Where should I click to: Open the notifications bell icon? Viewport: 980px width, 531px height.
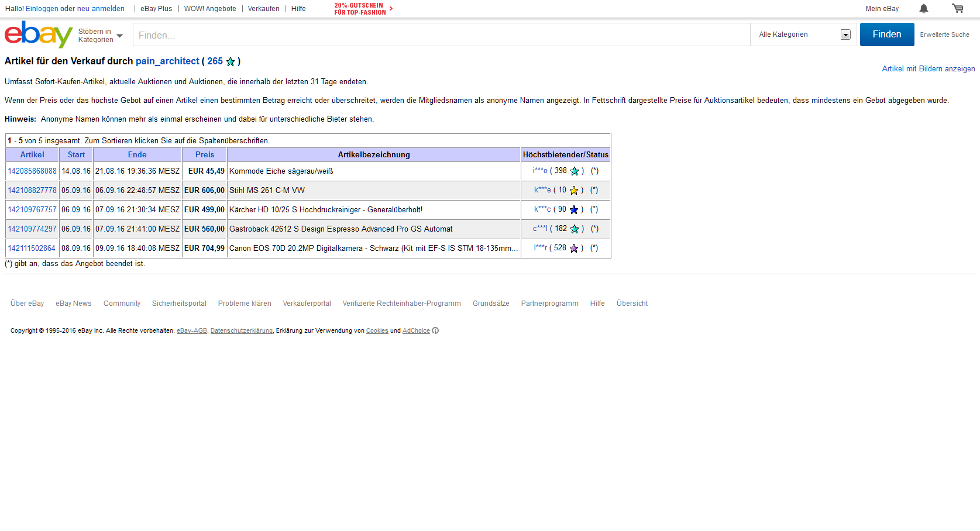coord(924,8)
